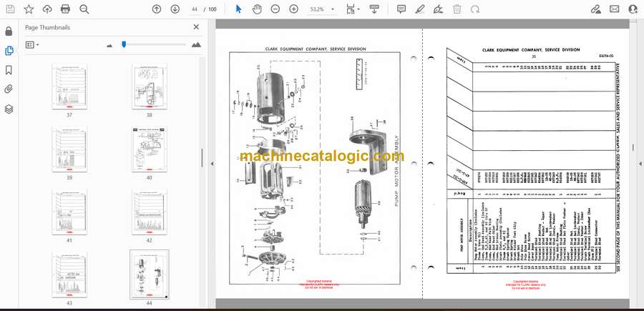Open the attachments paperclip pane
Image resolution: width=644 pixels, height=311 pixels.
tap(9, 89)
